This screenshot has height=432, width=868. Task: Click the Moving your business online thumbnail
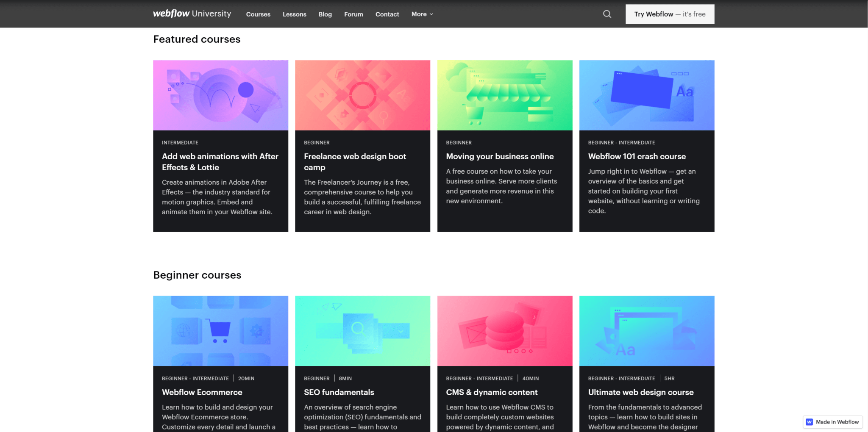tap(504, 95)
